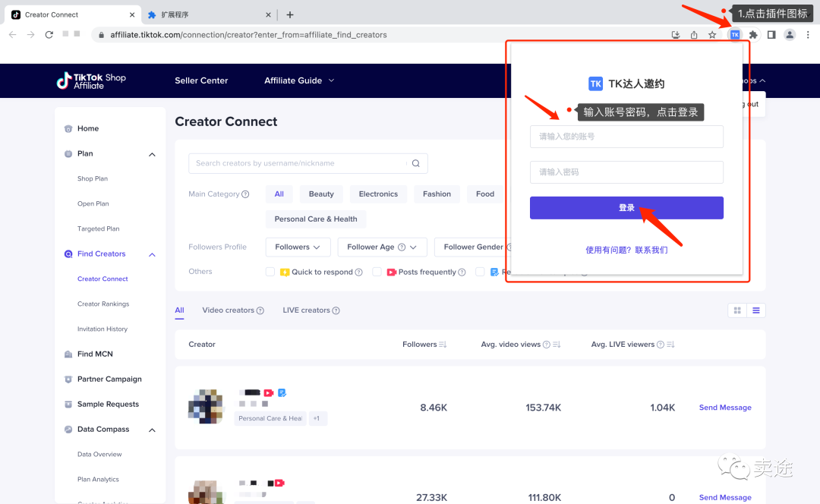Toggle the browser side panel icon
820x504 pixels.
pos(771,34)
